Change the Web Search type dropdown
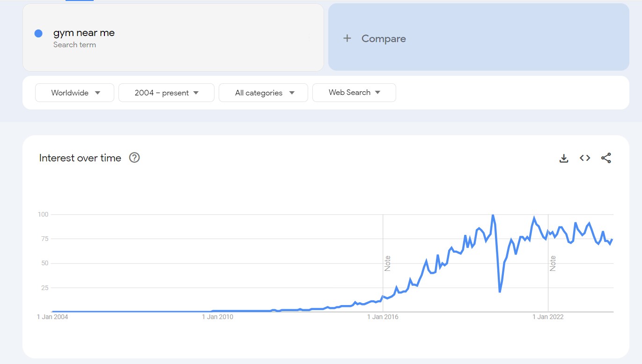 click(x=354, y=93)
